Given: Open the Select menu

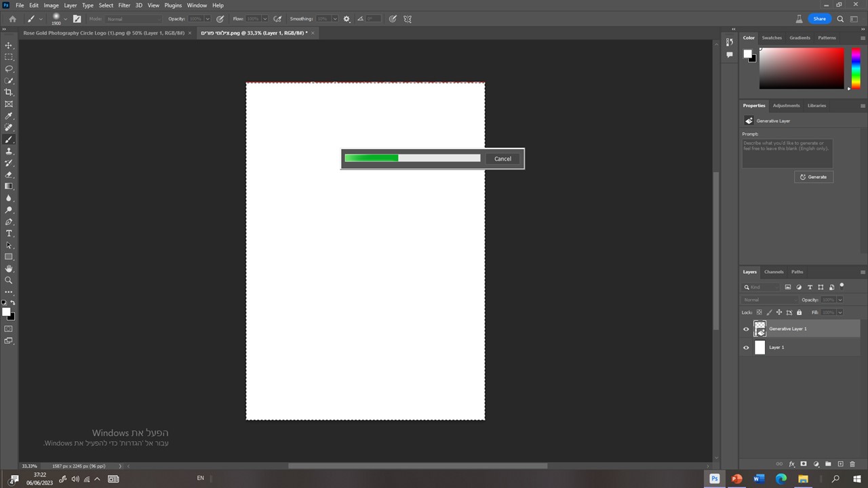Looking at the screenshot, I should [106, 5].
